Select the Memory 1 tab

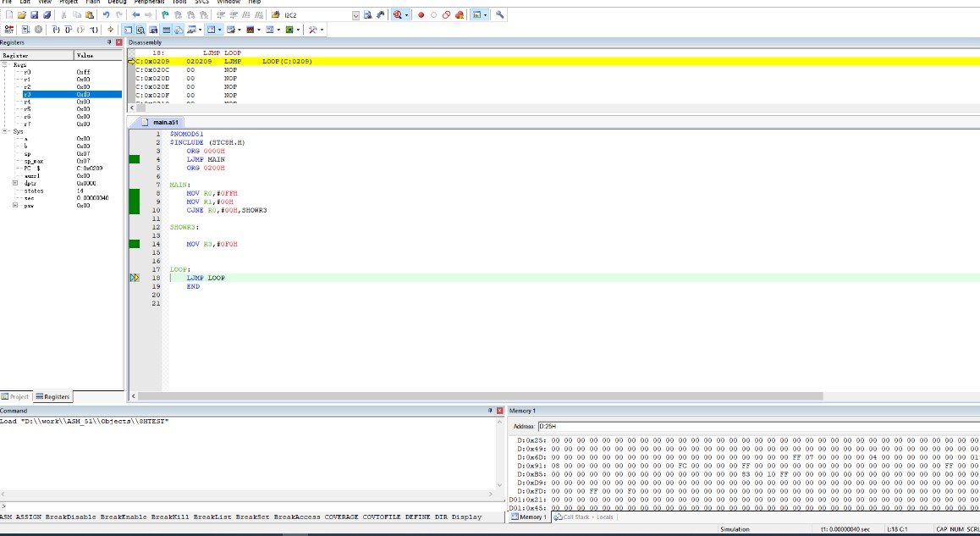pyautogui.click(x=528, y=517)
